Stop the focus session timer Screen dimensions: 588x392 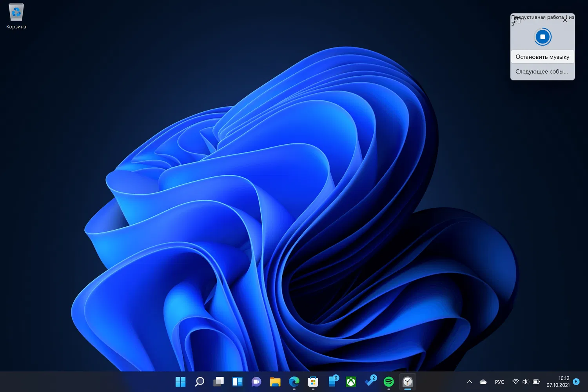tap(543, 37)
